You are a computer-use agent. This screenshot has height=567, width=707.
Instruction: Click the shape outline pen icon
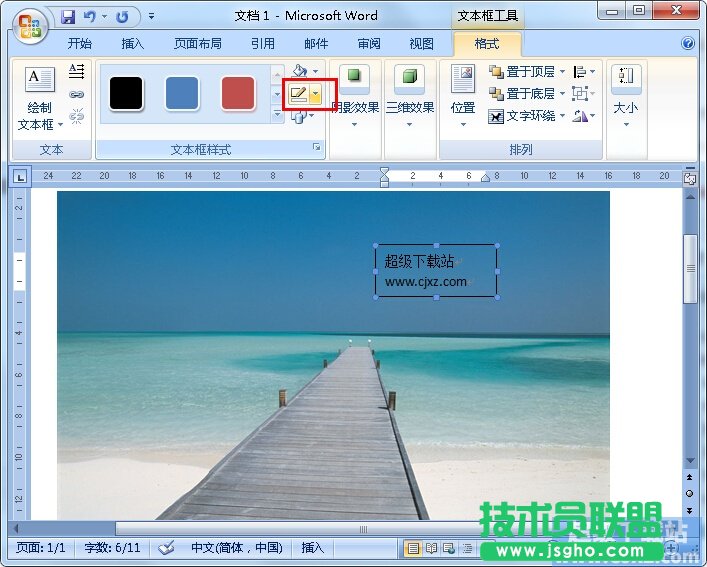click(x=298, y=95)
